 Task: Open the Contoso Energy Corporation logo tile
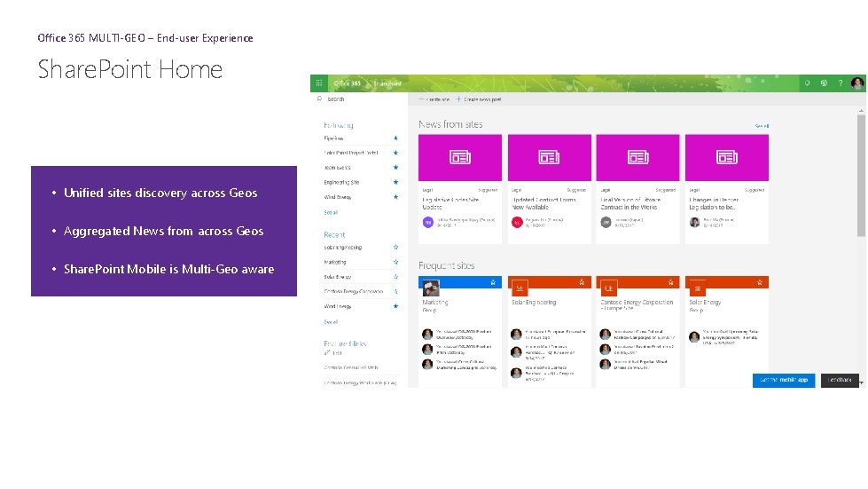[609, 288]
